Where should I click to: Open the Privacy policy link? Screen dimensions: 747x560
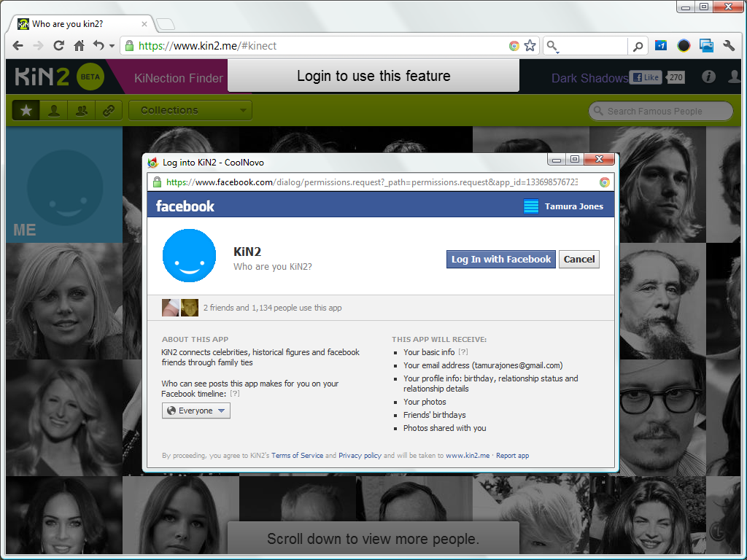tap(360, 455)
